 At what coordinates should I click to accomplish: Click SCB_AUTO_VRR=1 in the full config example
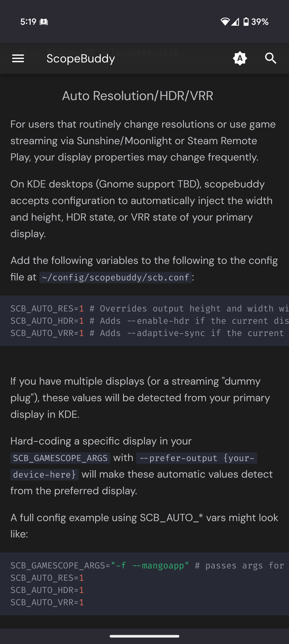(47, 602)
